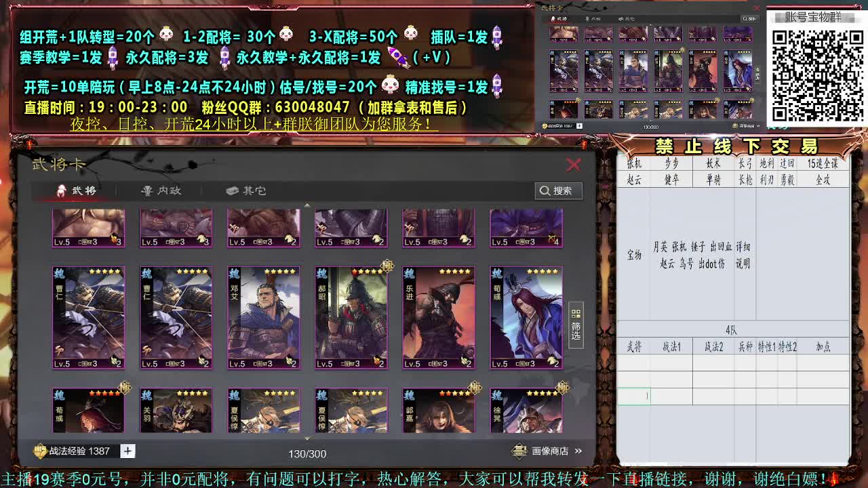
Task: Click the 全攻 cell in spreadsheet
Action: click(823, 180)
